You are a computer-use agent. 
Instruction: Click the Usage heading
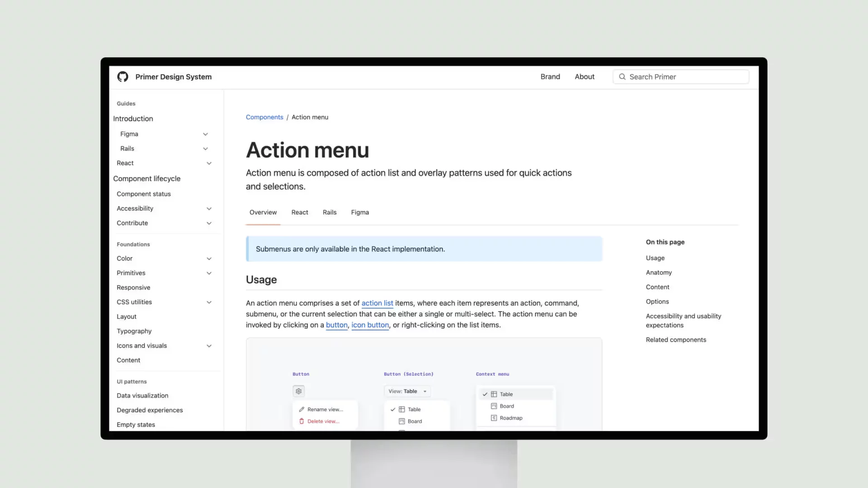[x=261, y=280]
